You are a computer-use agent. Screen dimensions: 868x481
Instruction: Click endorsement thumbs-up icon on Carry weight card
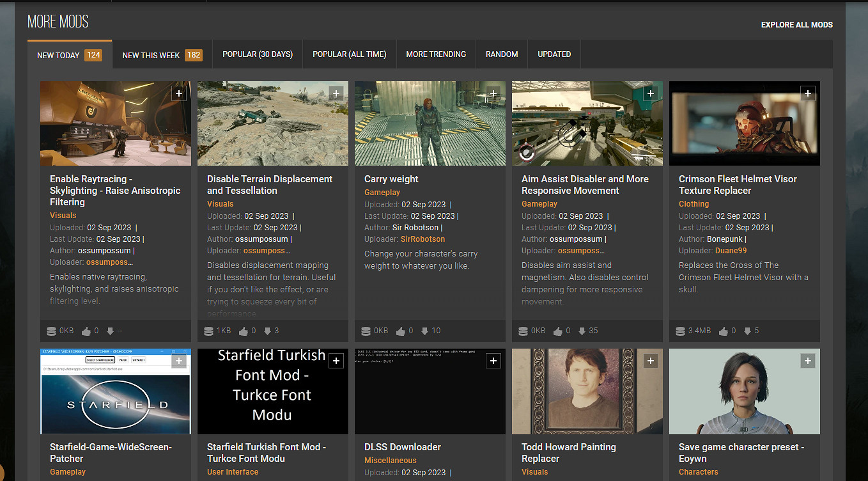click(401, 331)
